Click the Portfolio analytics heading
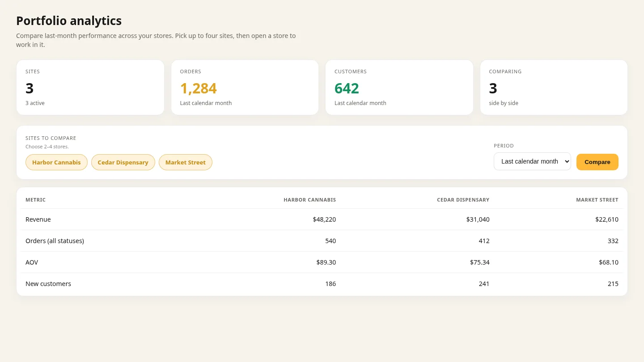644x362 pixels. coord(69,21)
